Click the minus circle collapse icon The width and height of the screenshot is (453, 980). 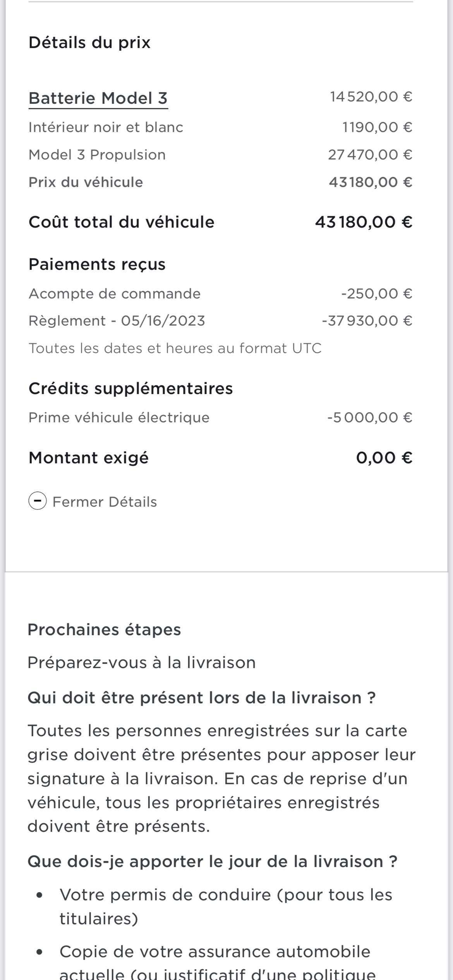(38, 502)
